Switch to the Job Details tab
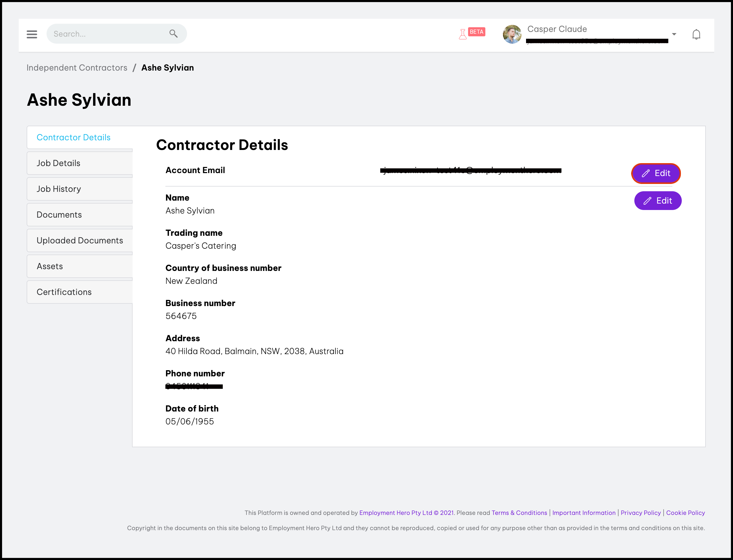The width and height of the screenshot is (733, 560). pyautogui.click(x=58, y=163)
